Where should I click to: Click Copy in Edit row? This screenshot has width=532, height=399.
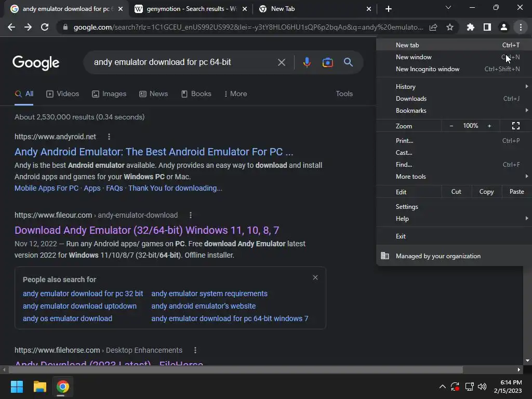point(486,192)
